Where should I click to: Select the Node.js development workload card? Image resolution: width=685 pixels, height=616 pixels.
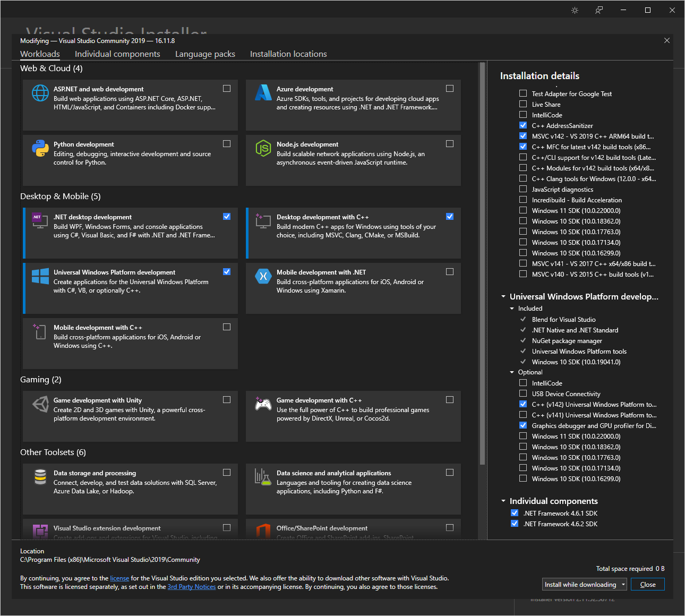pos(353,160)
